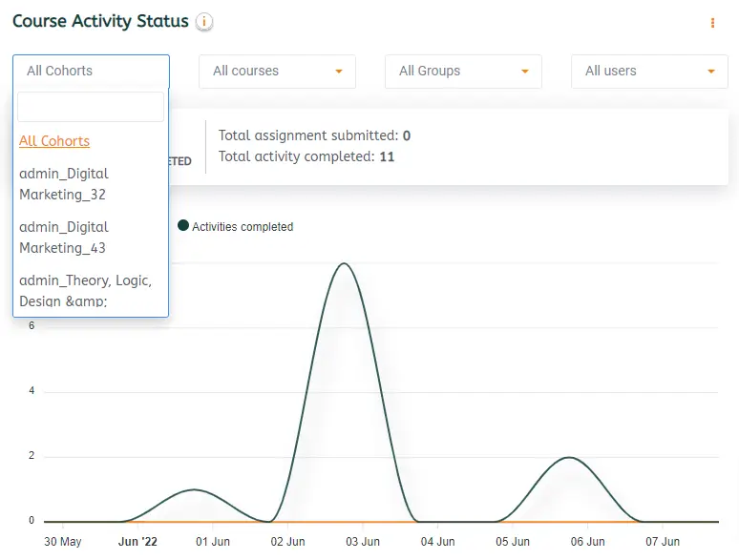
Task: Select admin_Theory, Logic, Design cohort
Action: (86, 290)
